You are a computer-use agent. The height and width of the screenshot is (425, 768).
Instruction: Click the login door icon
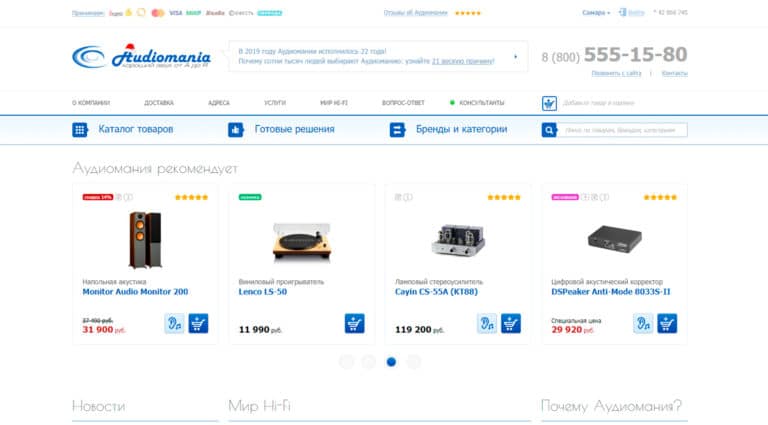pos(623,12)
